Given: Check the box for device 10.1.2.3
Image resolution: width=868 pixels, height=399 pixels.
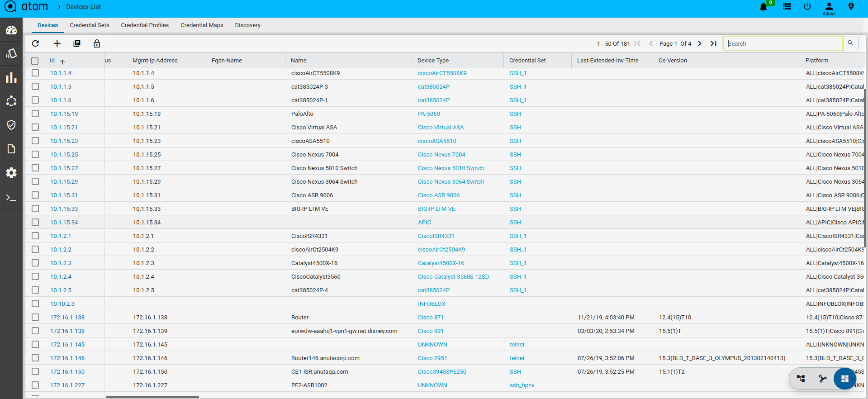Looking at the screenshot, I should 35,263.
